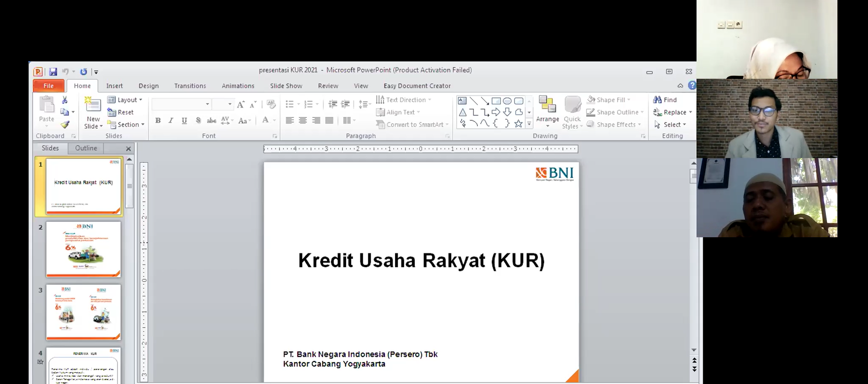The image size is (868, 384).
Task: Open the Select dropdown in Editing
Action: [670, 125]
